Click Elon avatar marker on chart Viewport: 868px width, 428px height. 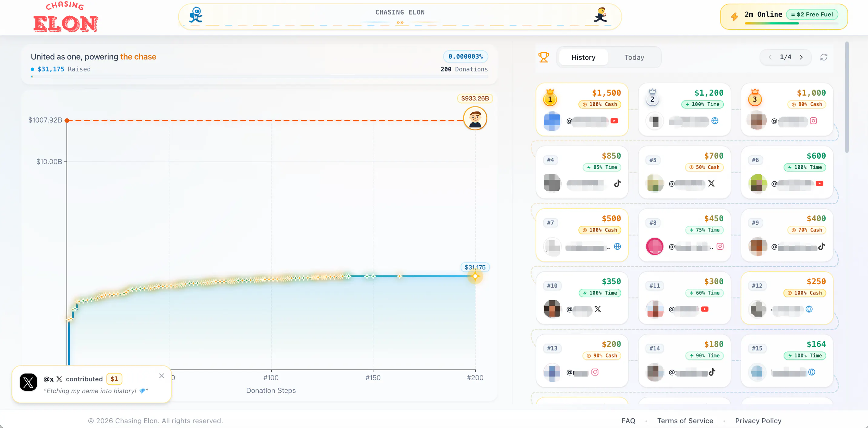[475, 118]
